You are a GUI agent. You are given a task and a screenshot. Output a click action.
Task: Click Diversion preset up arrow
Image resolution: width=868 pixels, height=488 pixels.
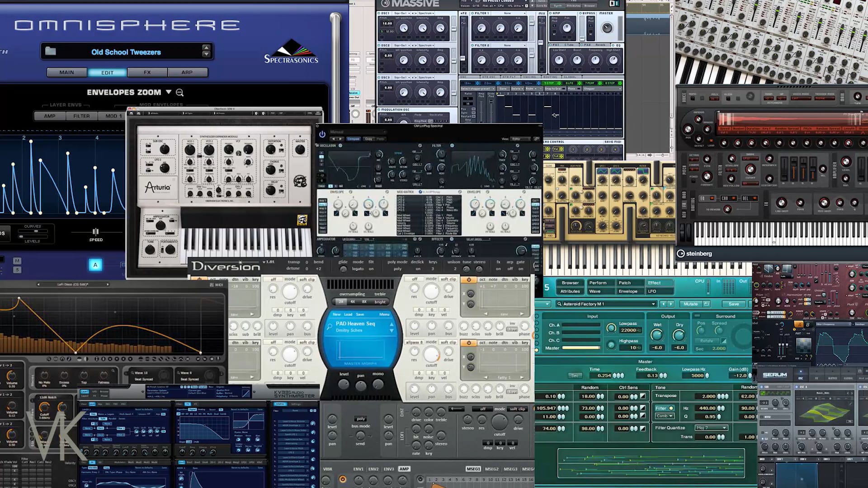(x=392, y=324)
